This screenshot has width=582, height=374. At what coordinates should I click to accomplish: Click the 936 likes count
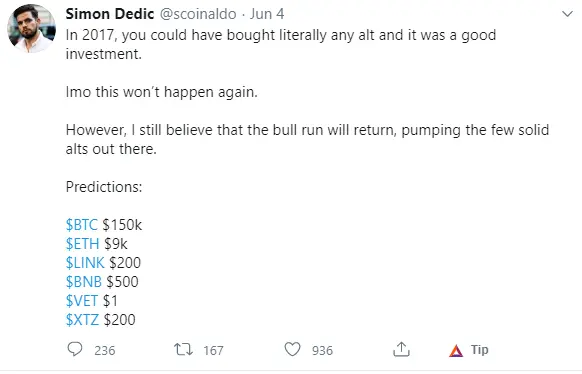(322, 350)
